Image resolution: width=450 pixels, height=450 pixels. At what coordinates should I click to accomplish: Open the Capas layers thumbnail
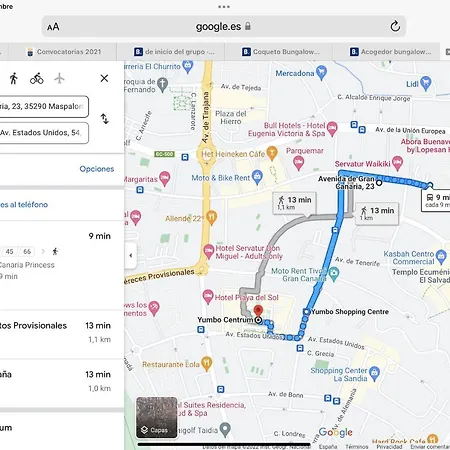tap(156, 417)
